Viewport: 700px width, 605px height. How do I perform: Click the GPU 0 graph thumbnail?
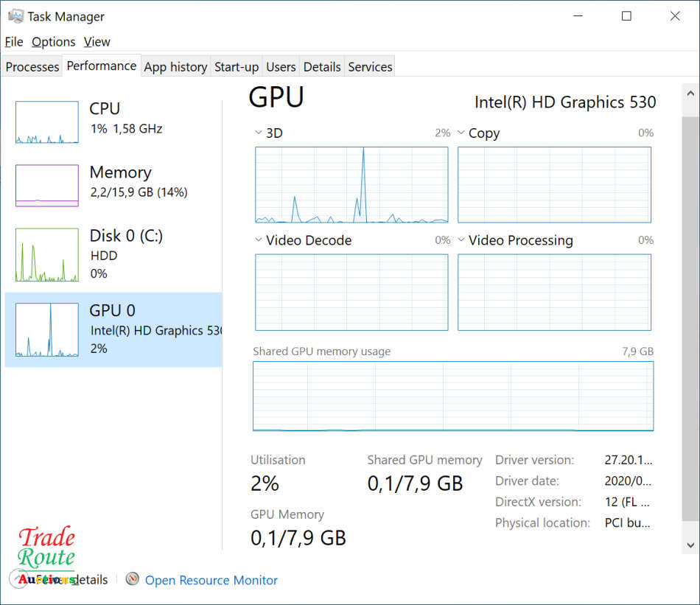coord(46,329)
